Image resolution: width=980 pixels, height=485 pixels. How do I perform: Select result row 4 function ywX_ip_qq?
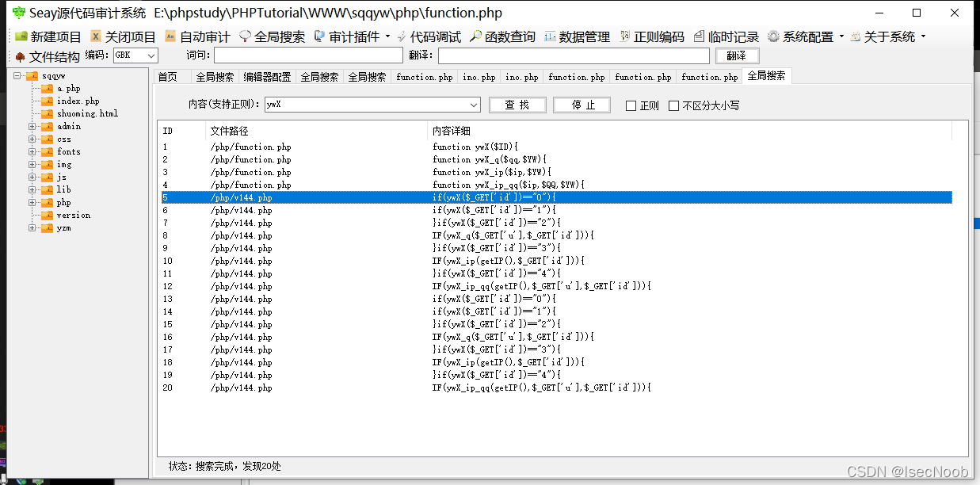pos(556,185)
